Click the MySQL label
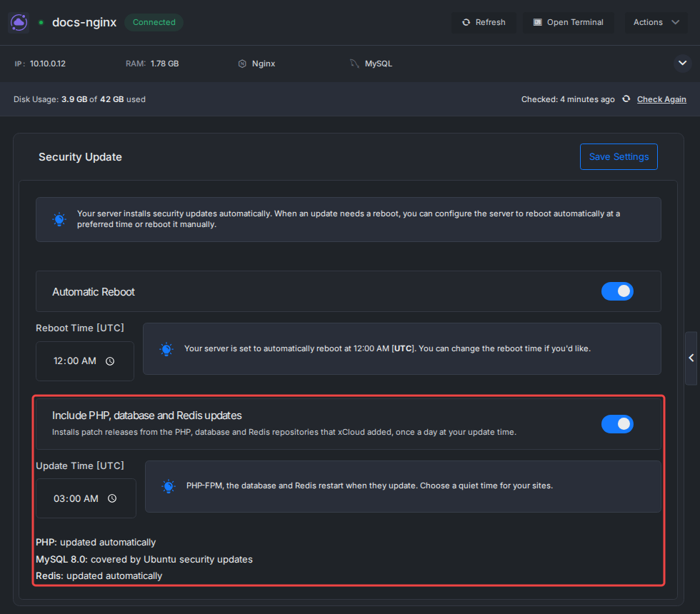The height and width of the screenshot is (614, 700). tap(379, 64)
